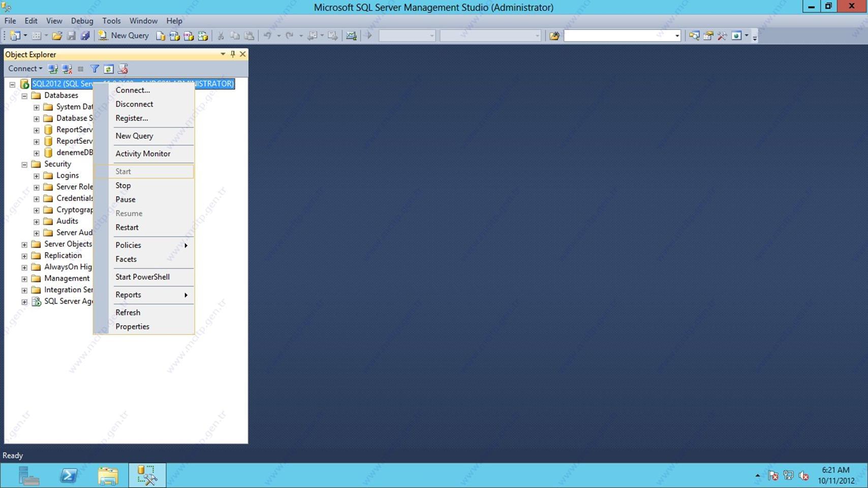868x488 pixels.
Task: Click the Disconnect icon in Object Explorer
Action: (67, 69)
